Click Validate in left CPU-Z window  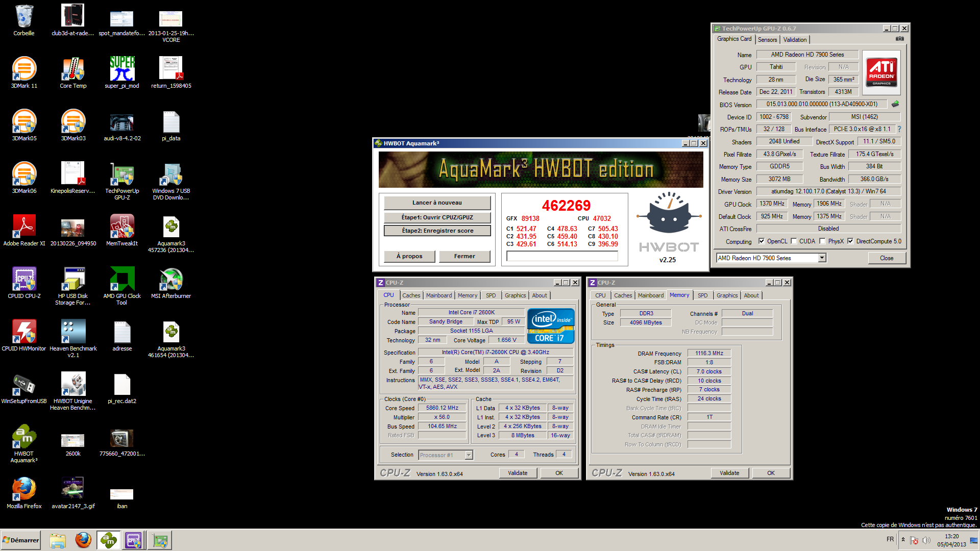[518, 473]
